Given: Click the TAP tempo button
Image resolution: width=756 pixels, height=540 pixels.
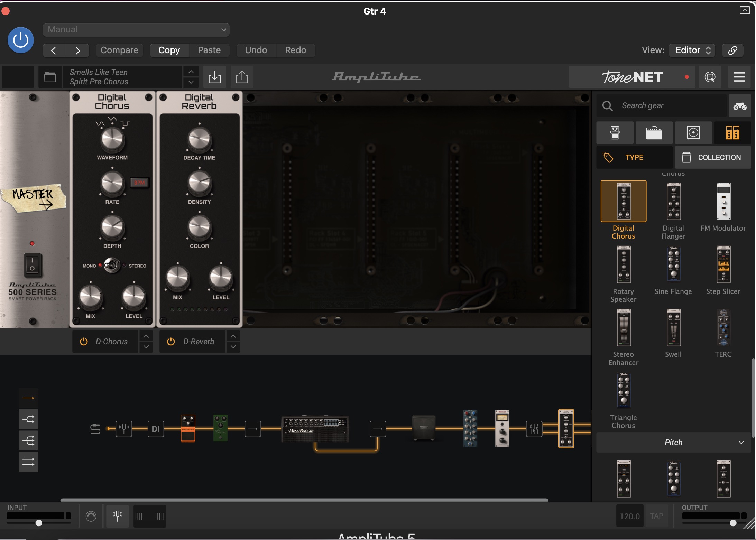Looking at the screenshot, I should pos(657,516).
